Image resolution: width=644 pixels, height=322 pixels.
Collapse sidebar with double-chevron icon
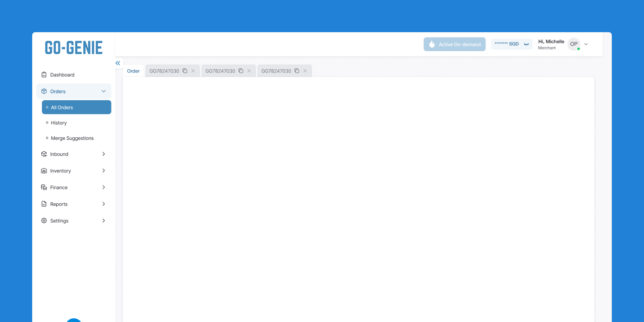tap(118, 63)
